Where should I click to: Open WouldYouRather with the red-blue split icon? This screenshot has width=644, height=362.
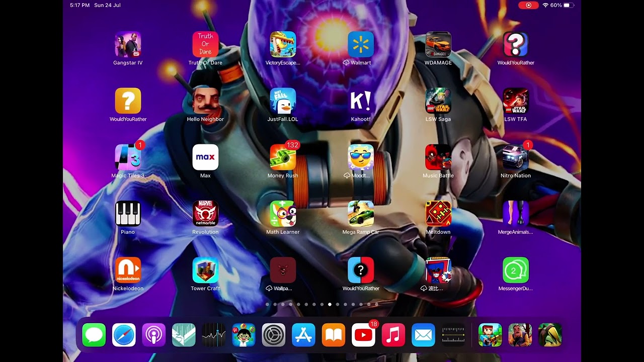(361, 270)
